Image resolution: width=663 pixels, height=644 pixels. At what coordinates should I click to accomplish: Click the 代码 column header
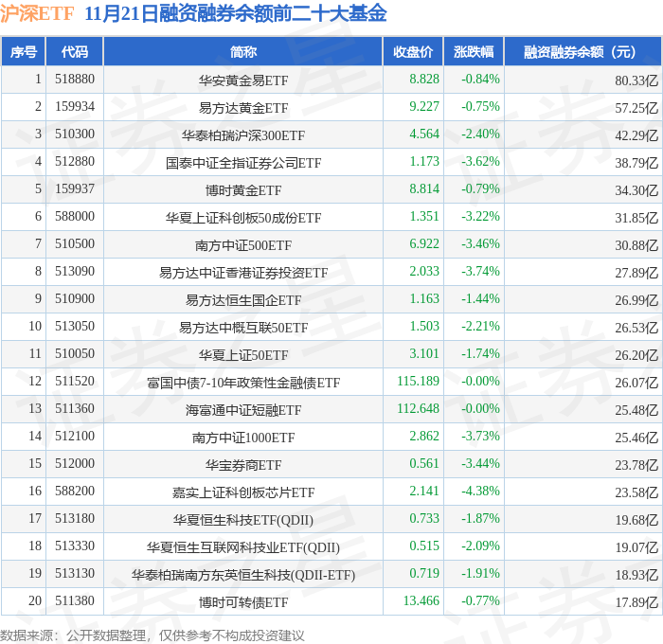click(x=75, y=51)
